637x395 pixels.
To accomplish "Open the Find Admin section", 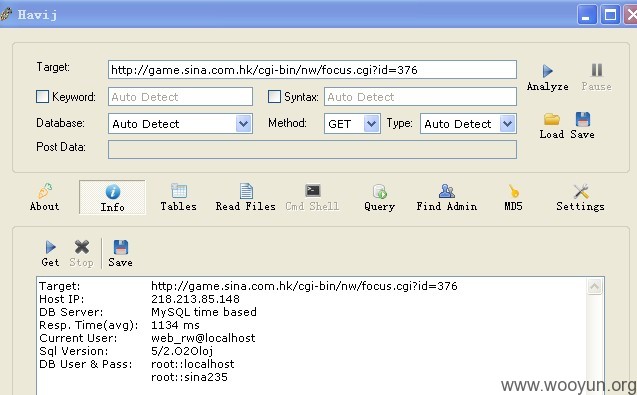I will point(446,198).
